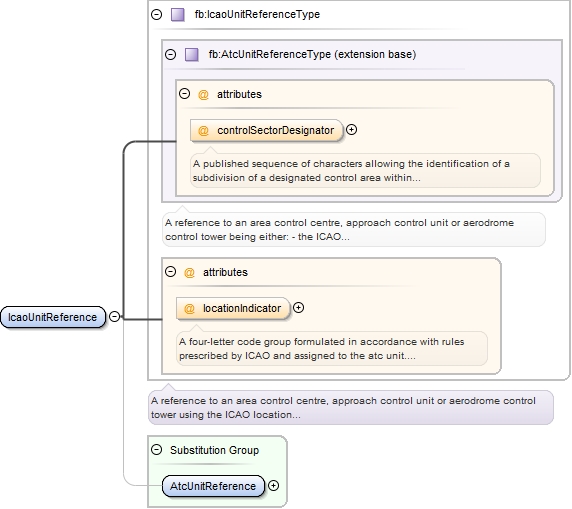Click the purple square icon beside fb:IcaoUnitReferenceType
The height and width of the screenshot is (509, 572).
point(178,15)
